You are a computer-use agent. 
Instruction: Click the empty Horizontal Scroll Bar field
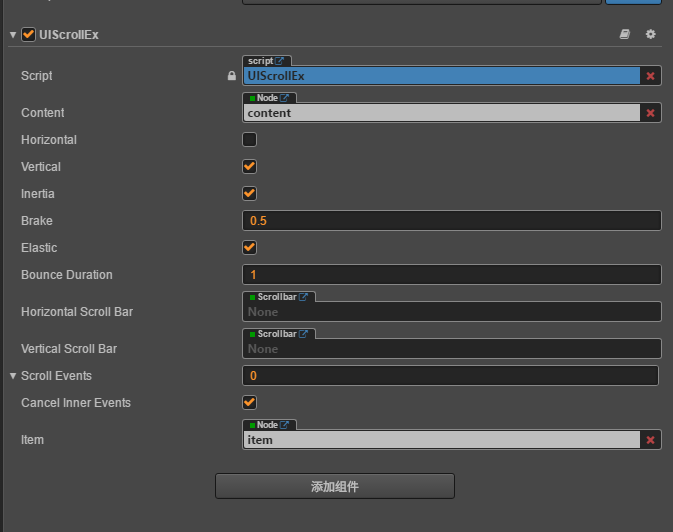coord(452,312)
